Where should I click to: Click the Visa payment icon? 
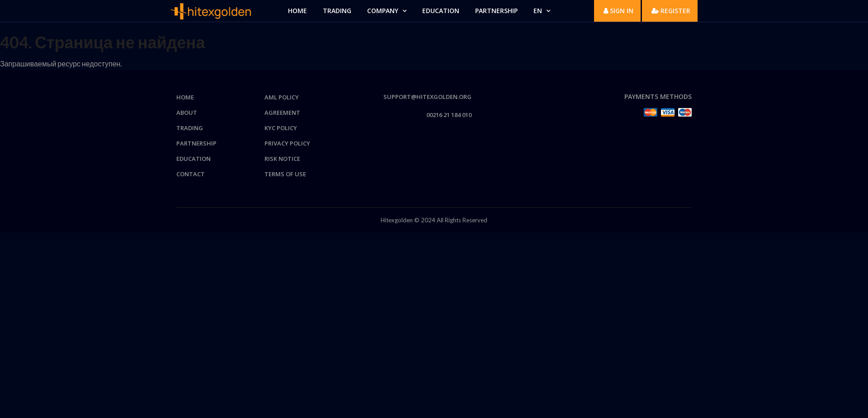[667, 112]
